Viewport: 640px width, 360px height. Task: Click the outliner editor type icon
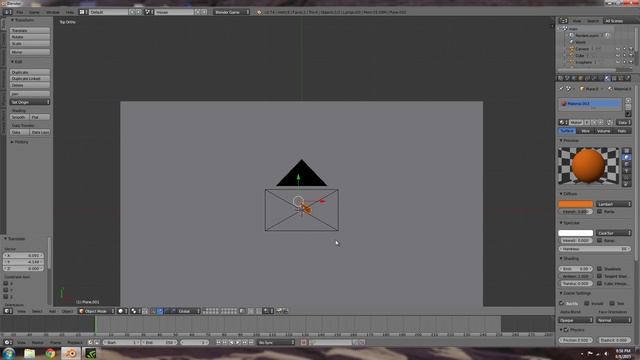pyautogui.click(x=563, y=21)
